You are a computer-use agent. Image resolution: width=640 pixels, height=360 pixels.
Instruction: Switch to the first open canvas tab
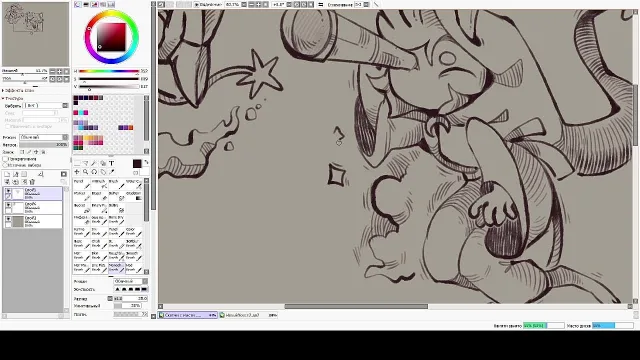[187, 315]
